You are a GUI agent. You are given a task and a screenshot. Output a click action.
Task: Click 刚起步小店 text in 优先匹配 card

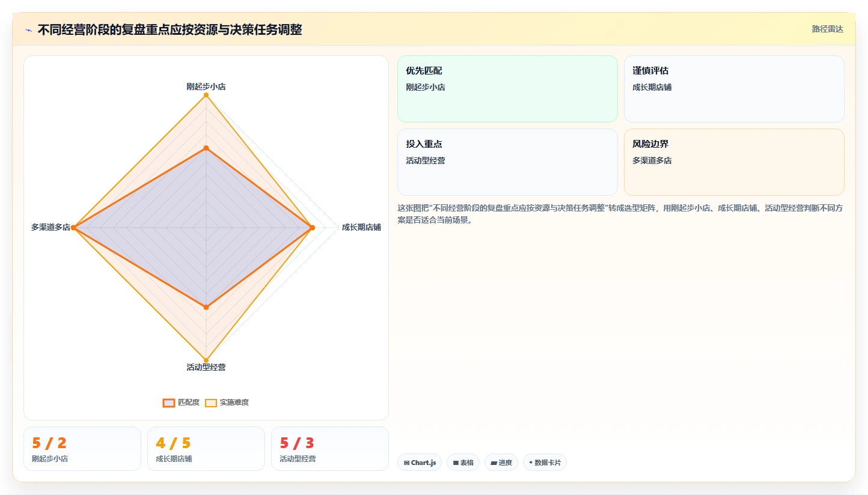426,87
